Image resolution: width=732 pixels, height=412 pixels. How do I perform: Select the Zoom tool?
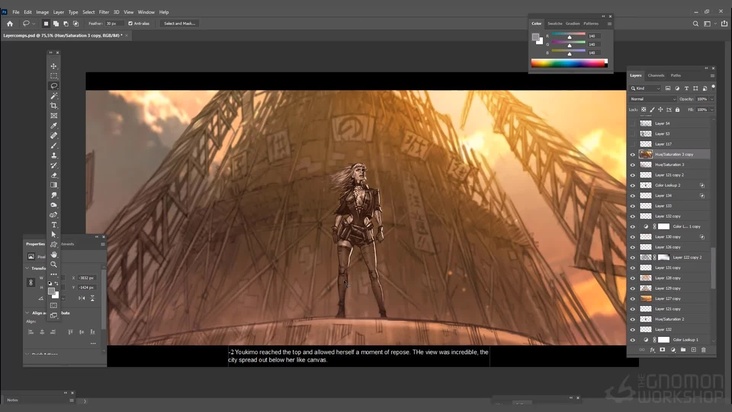(x=54, y=265)
